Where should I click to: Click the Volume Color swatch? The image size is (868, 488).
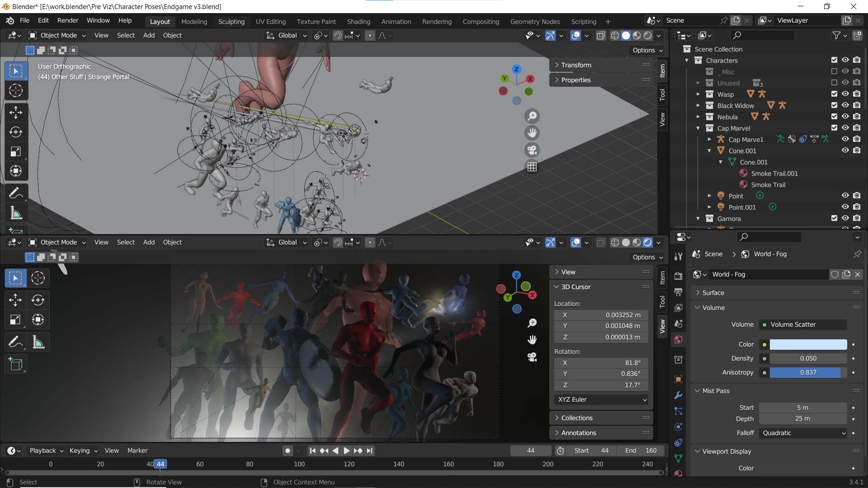(x=808, y=344)
